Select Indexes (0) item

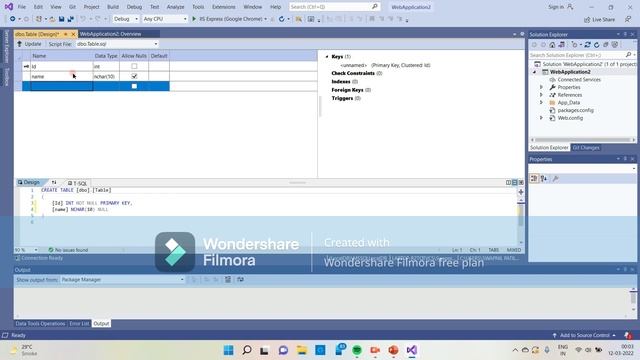[x=344, y=82]
